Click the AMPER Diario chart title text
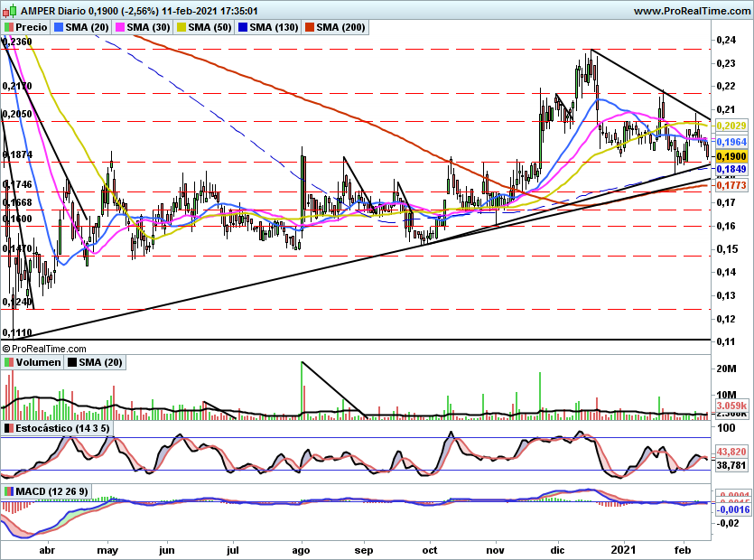Screen dimensions: 754x560 click(139, 11)
